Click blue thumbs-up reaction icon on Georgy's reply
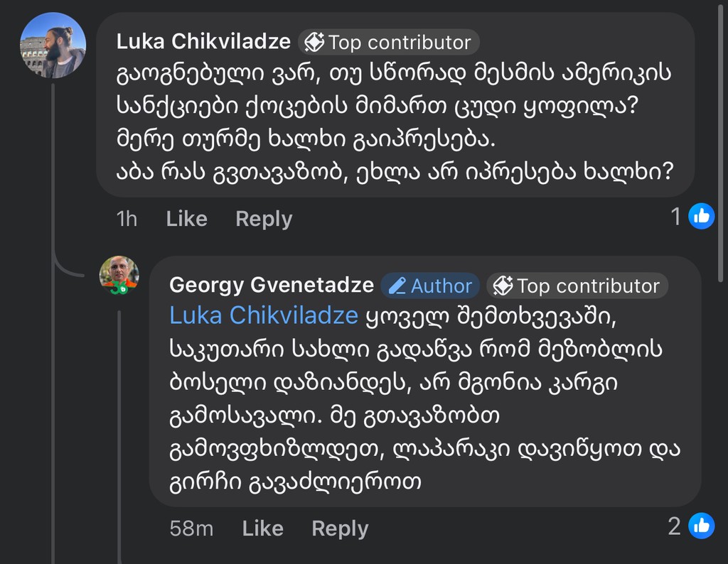The height and width of the screenshot is (564, 728). (701, 526)
